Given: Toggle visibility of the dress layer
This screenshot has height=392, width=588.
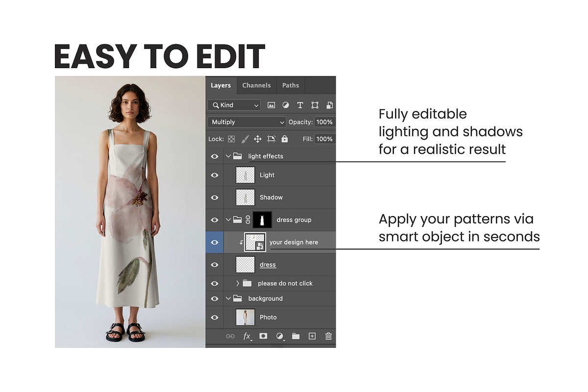Looking at the screenshot, I should [x=215, y=265].
